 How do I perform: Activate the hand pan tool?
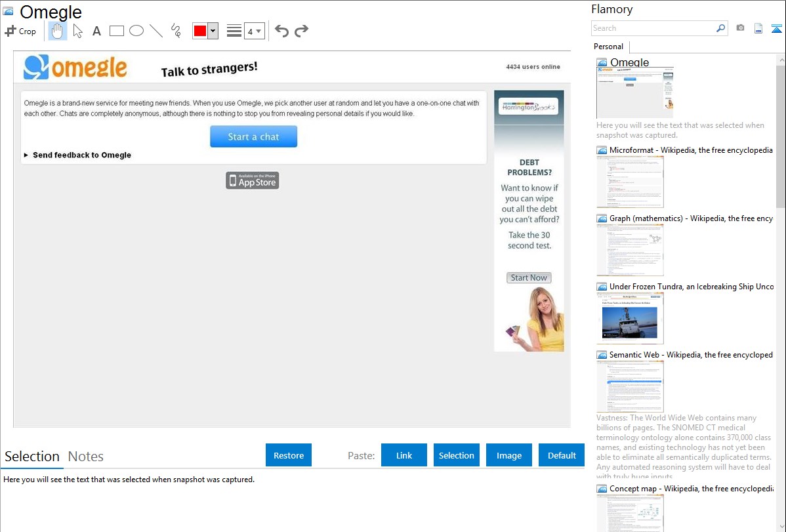[x=58, y=31]
